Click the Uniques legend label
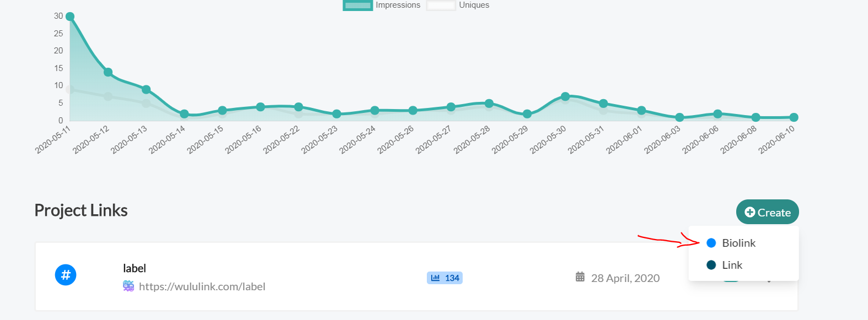The height and width of the screenshot is (320, 868). coord(474,5)
